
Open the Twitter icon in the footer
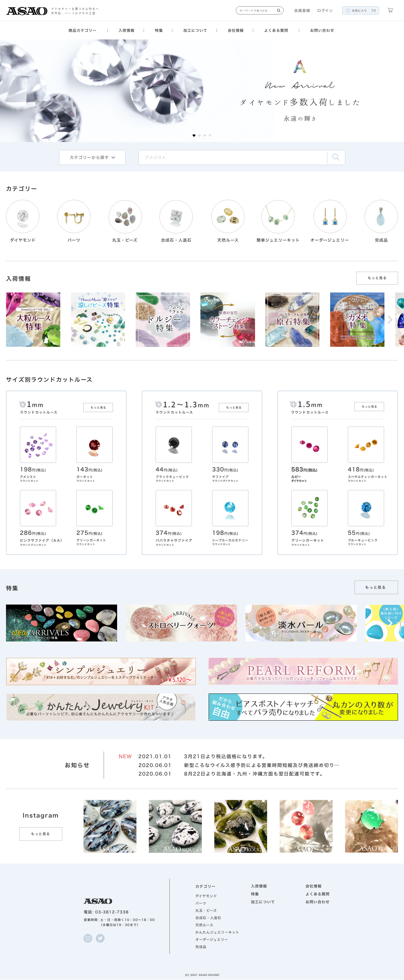(100, 938)
